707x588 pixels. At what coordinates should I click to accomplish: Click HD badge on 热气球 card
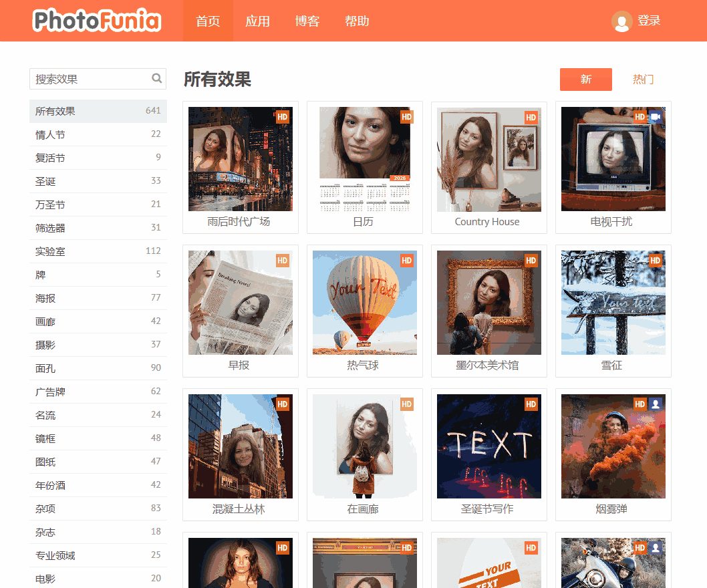(407, 260)
